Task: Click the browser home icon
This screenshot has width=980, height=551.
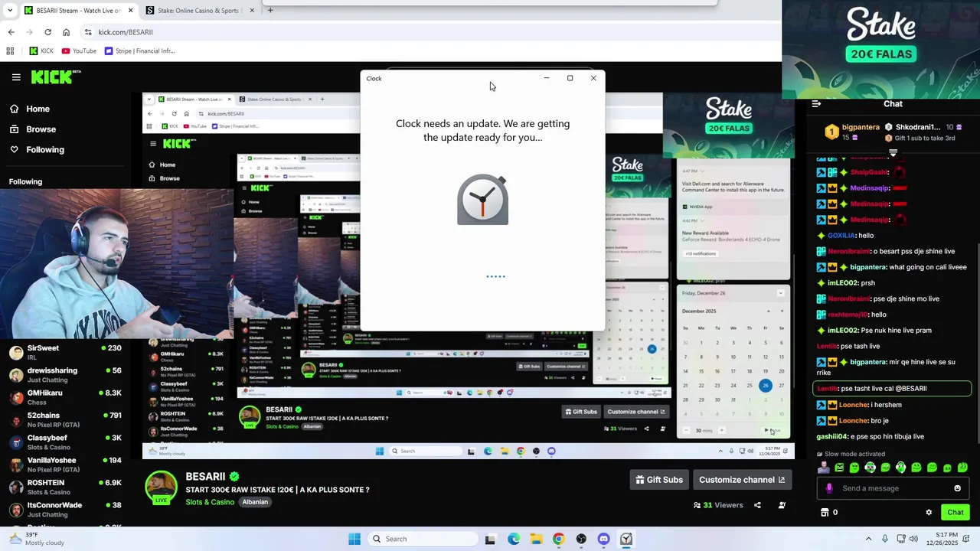Action: (66, 32)
